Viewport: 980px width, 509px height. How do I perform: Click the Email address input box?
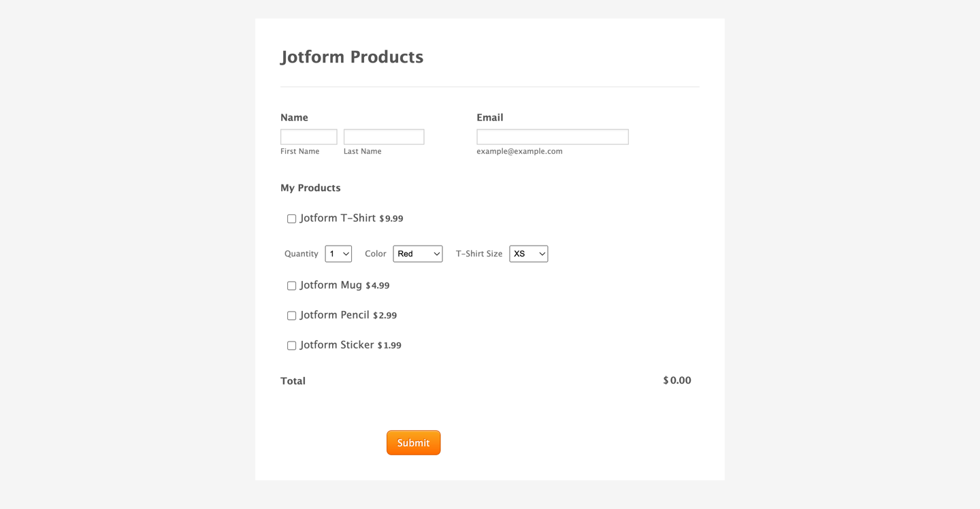(x=552, y=137)
